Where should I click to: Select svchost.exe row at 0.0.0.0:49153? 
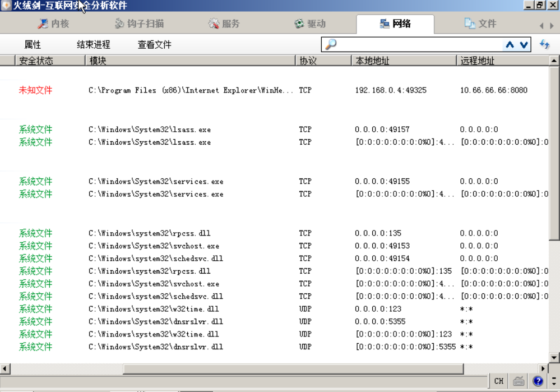click(274, 246)
